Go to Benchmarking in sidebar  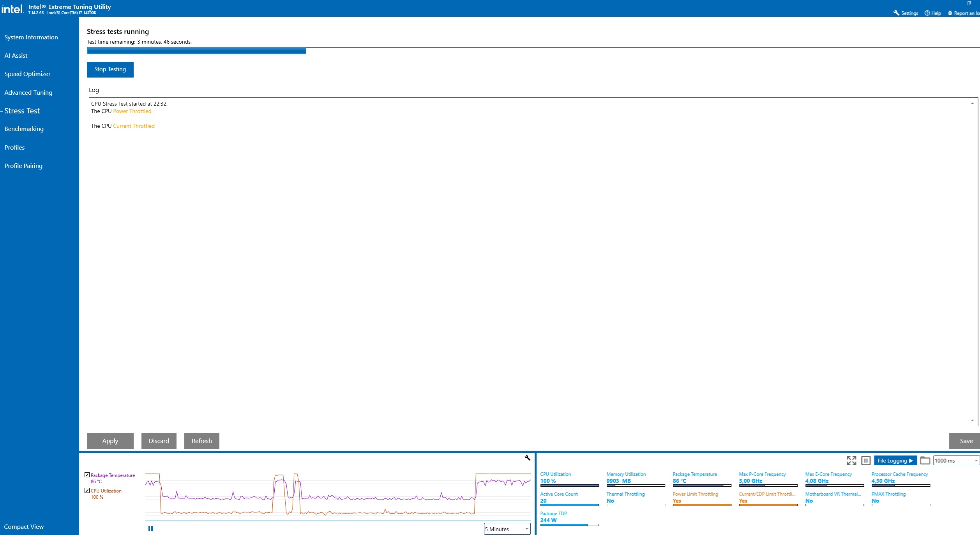(24, 129)
